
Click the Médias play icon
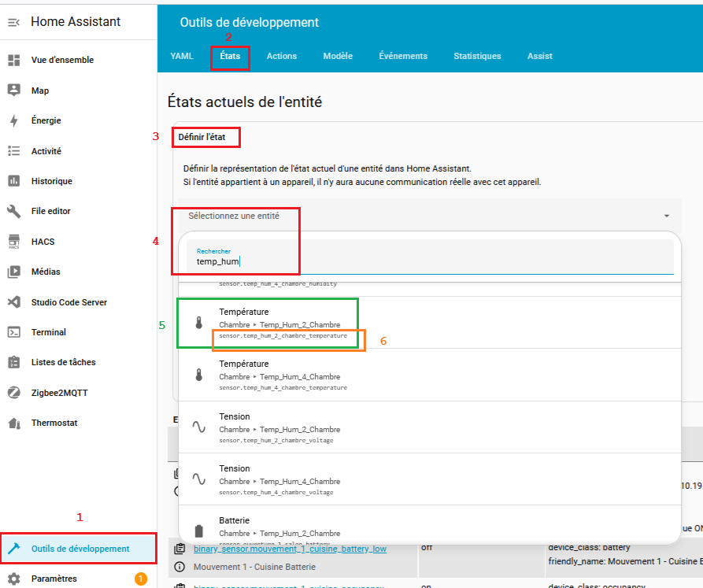[x=13, y=272]
